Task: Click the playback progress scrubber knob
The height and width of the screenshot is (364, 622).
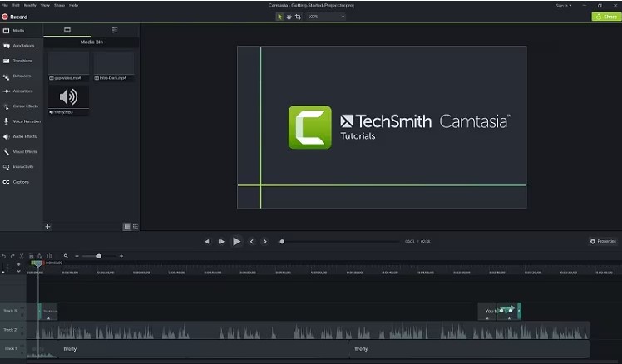Action: (282, 242)
